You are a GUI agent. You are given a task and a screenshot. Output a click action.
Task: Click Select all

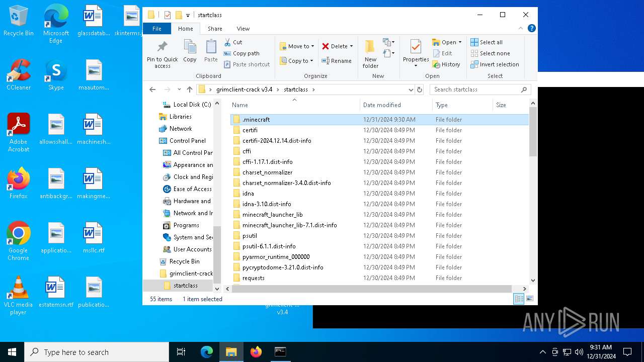coord(487,42)
